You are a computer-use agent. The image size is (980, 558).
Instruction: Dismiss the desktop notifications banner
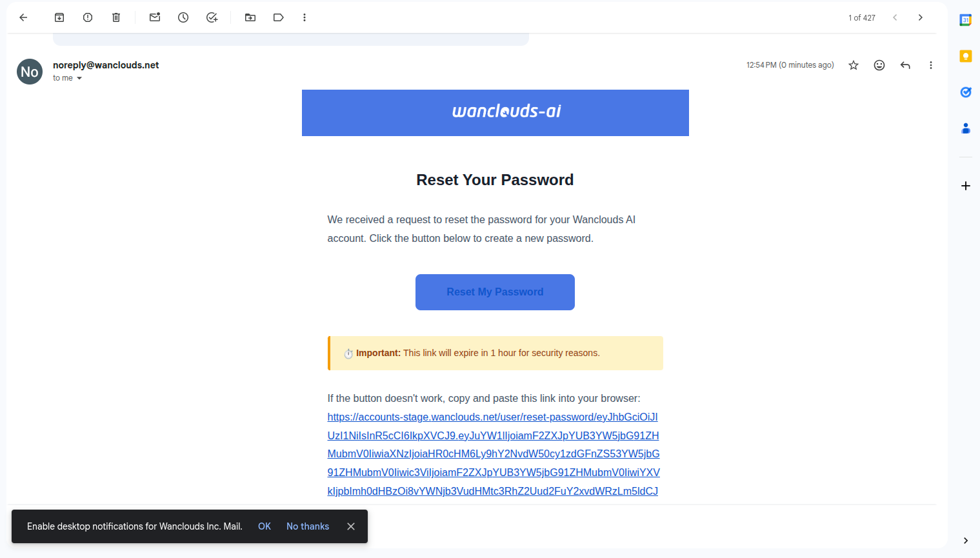pyautogui.click(x=351, y=526)
